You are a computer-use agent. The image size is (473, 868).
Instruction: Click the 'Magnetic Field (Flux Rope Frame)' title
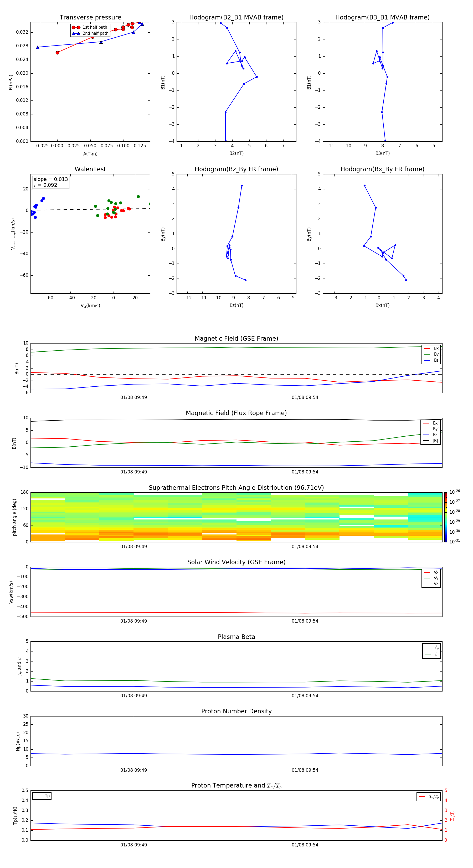236,413
